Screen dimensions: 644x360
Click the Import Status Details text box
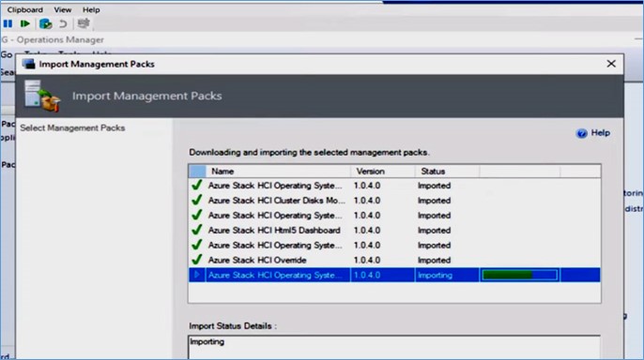click(394, 347)
